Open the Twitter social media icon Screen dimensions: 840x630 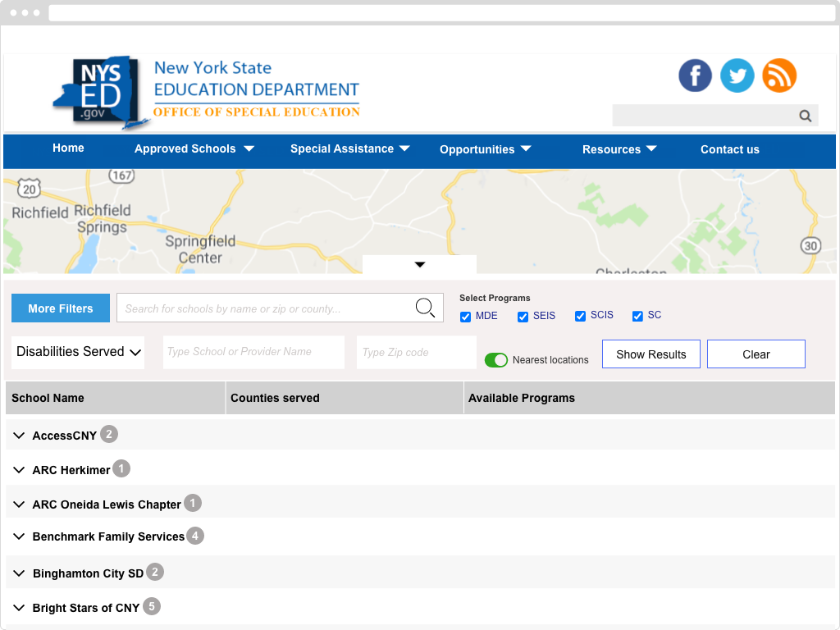(737, 75)
